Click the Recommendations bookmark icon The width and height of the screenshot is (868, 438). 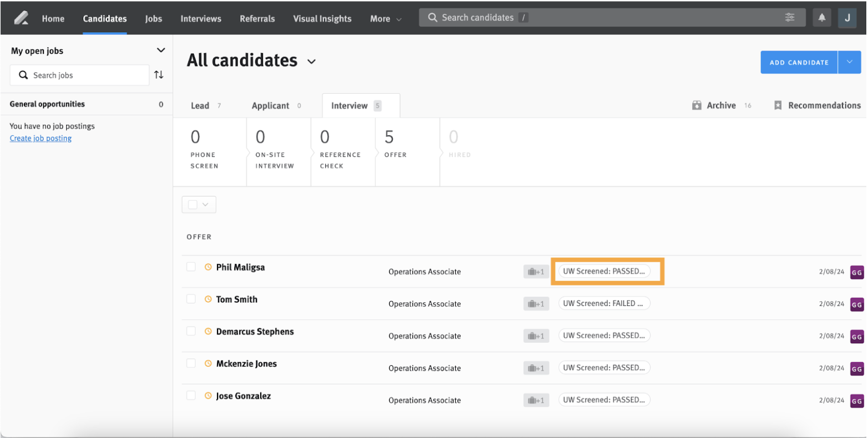[777, 105]
